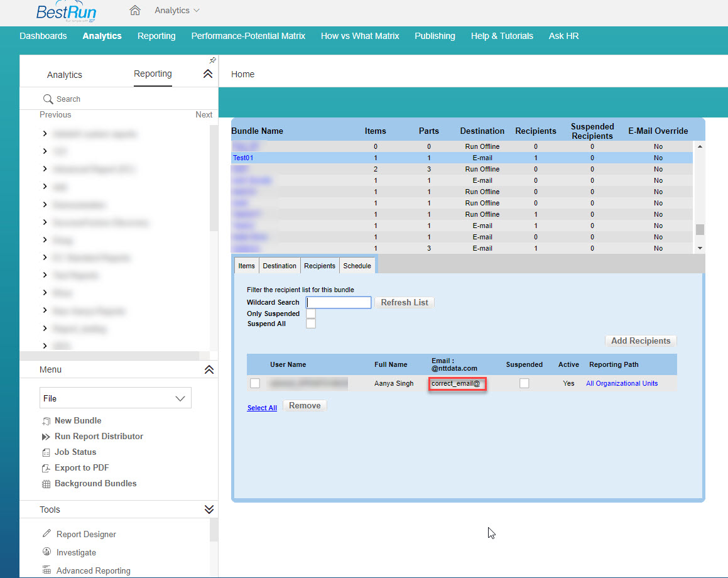Expand the Tools section chevron
Viewport: 728px width, 578px height.
pyautogui.click(x=209, y=510)
